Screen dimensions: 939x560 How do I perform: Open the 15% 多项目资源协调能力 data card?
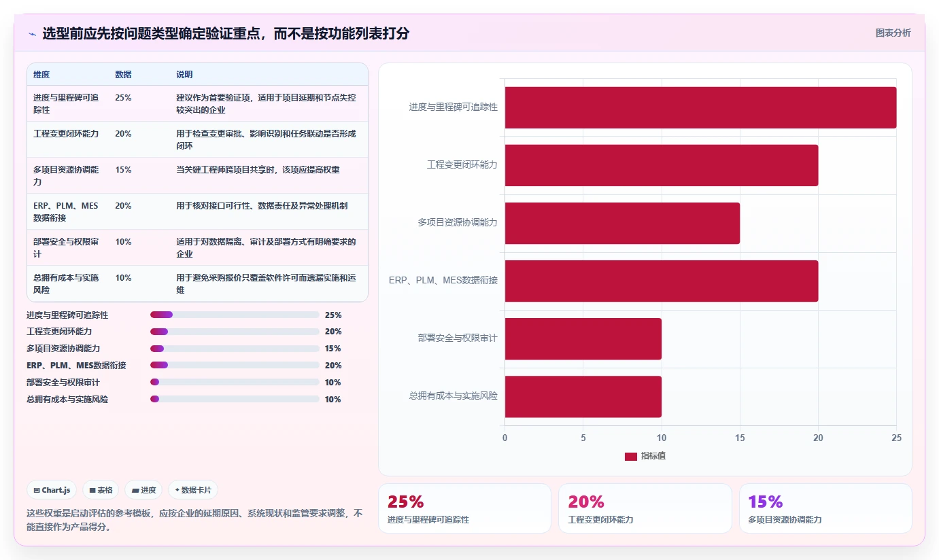click(825, 508)
